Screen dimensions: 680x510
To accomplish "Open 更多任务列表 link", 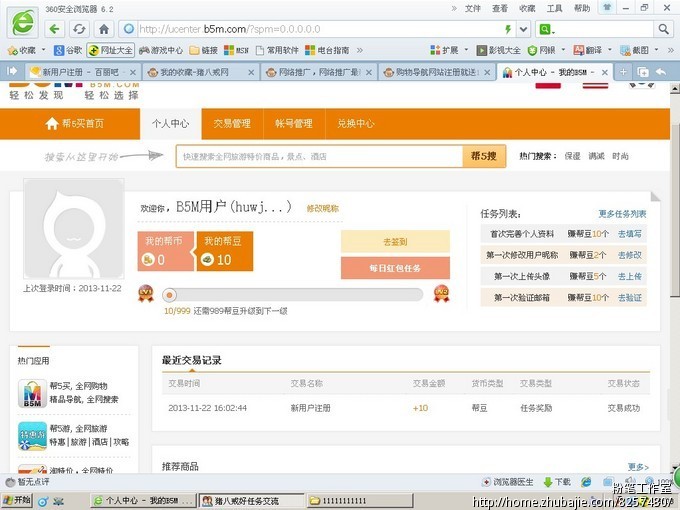I will [622, 214].
